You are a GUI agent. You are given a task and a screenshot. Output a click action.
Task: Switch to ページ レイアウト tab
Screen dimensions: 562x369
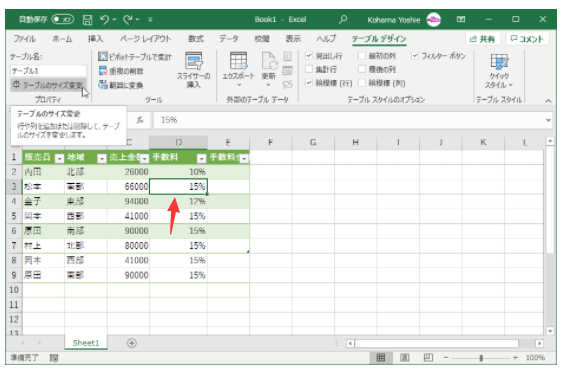[x=145, y=39]
